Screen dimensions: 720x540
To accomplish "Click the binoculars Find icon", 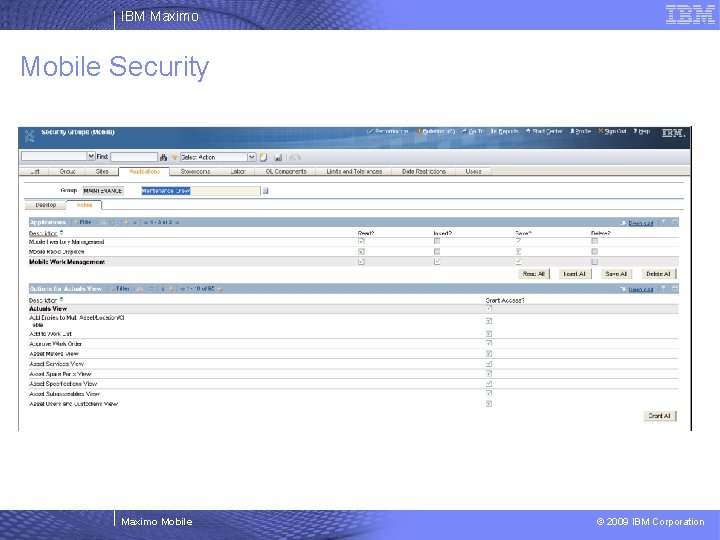I will click(x=163, y=158).
